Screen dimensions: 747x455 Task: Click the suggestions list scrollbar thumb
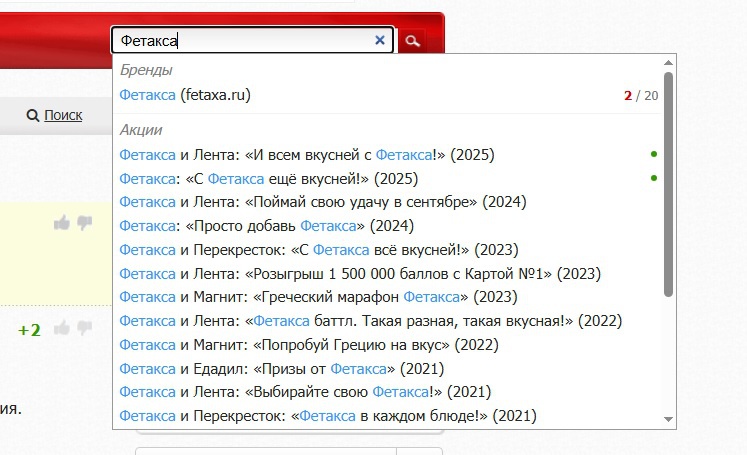[668, 185]
